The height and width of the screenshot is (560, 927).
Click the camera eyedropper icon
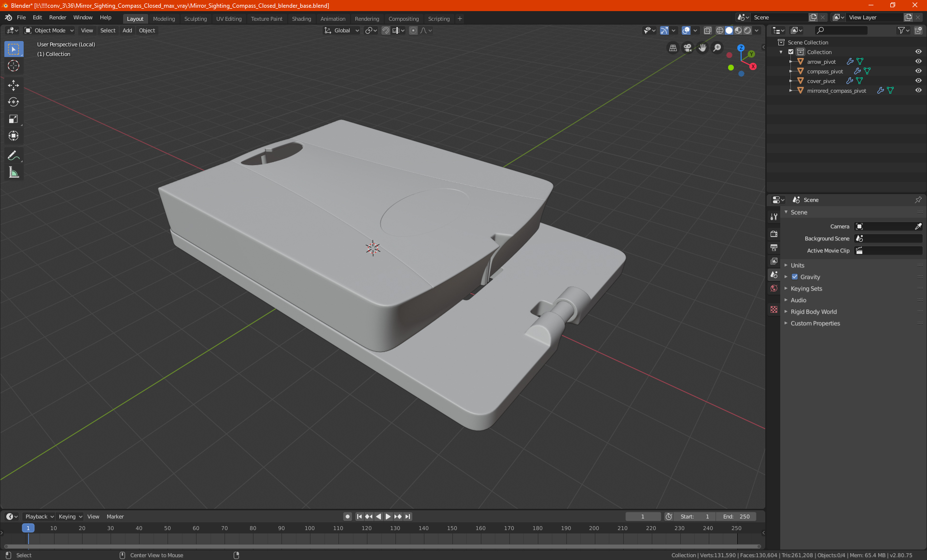(x=918, y=226)
